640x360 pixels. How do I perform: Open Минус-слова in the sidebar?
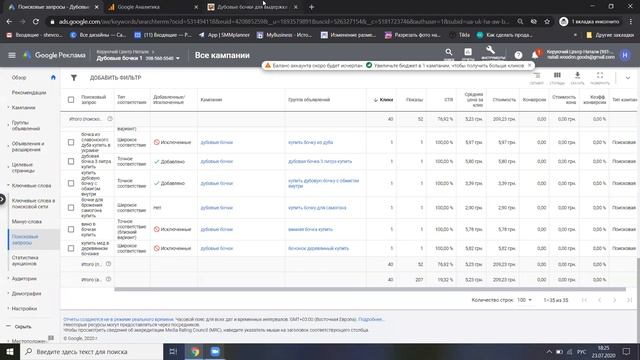click(x=27, y=222)
